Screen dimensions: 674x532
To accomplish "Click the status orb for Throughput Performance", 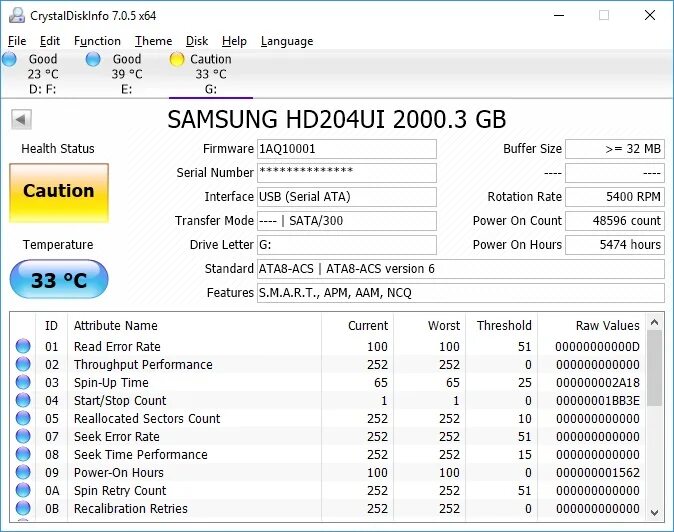I will [x=23, y=364].
